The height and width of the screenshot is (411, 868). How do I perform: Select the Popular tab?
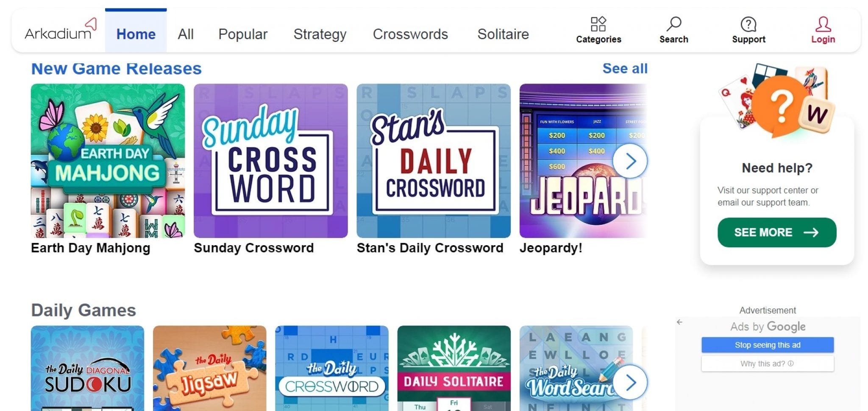click(243, 34)
